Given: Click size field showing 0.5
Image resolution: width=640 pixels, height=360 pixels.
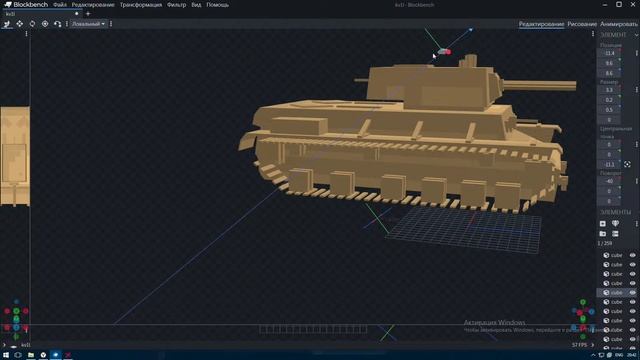Looking at the screenshot, I should [x=609, y=110].
